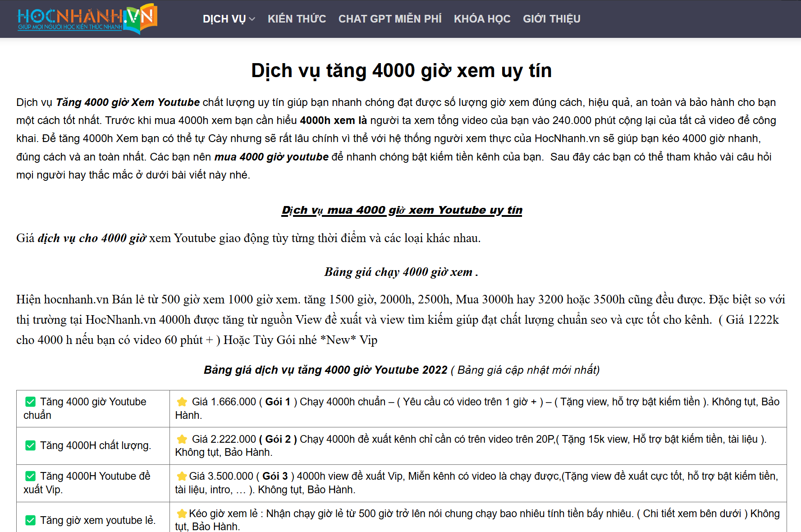Expand the DỊCH VỤ dropdown arrow
The height and width of the screenshot is (532, 801).
(252, 19)
